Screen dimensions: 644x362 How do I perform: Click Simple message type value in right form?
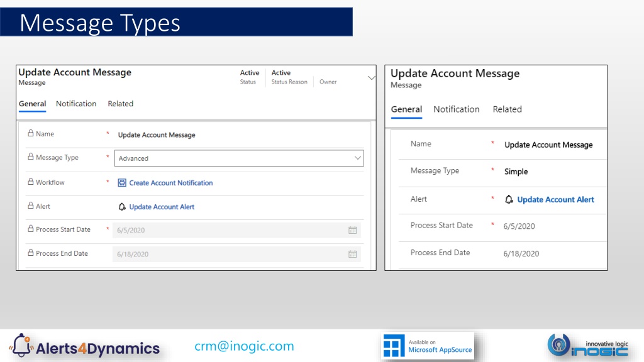click(x=516, y=172)
